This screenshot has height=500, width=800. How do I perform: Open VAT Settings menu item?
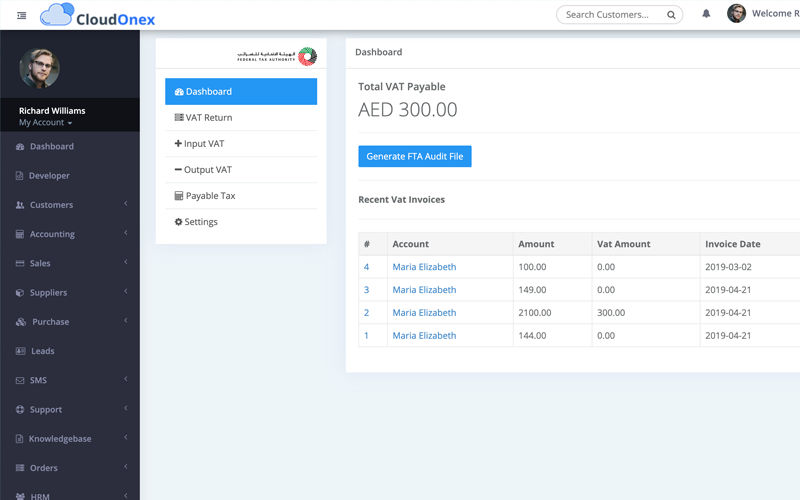coord(241,222)
